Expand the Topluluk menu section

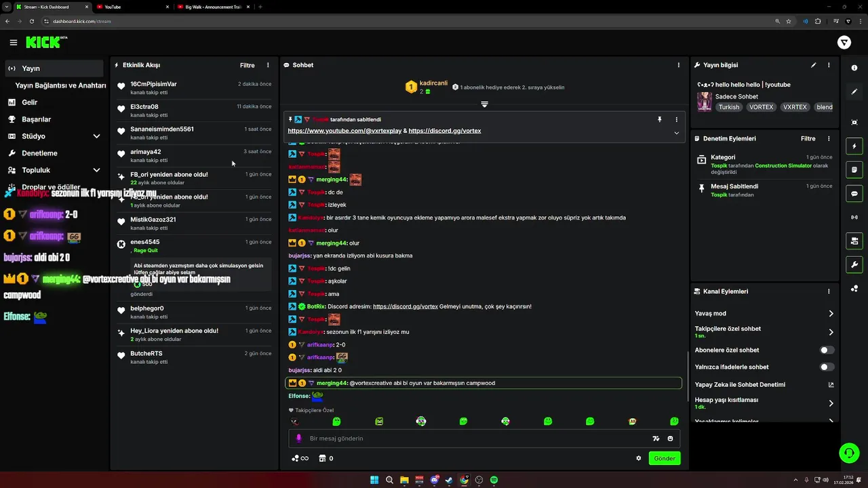point(96,170)
